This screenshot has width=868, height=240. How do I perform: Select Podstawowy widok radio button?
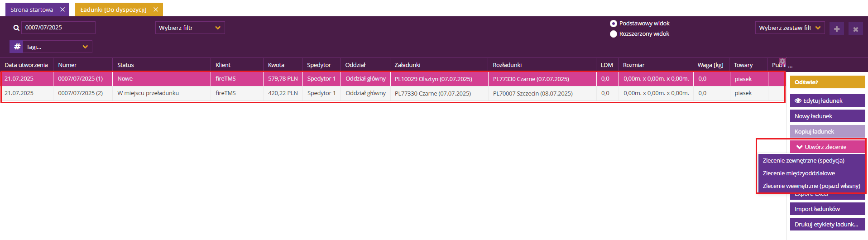[614, 24]
